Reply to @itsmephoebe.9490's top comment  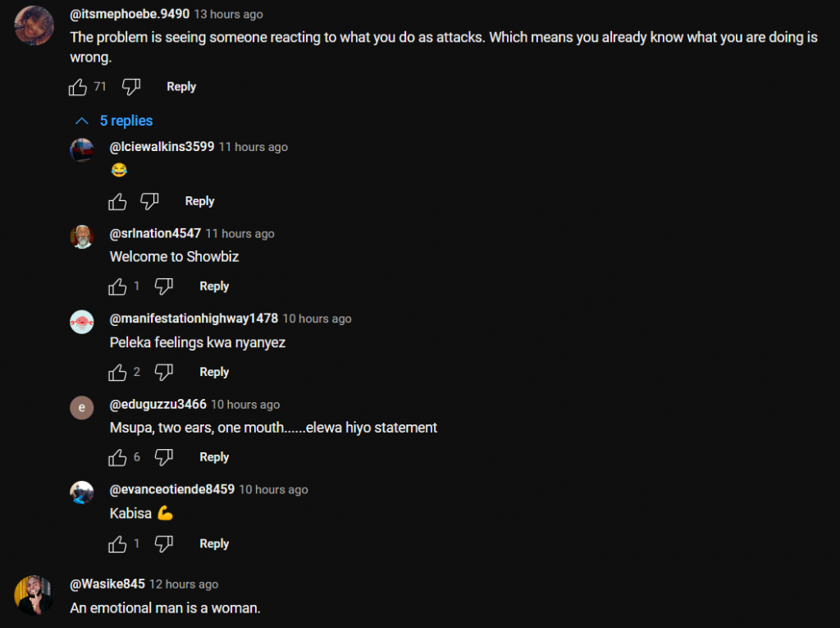click(181, 87)
